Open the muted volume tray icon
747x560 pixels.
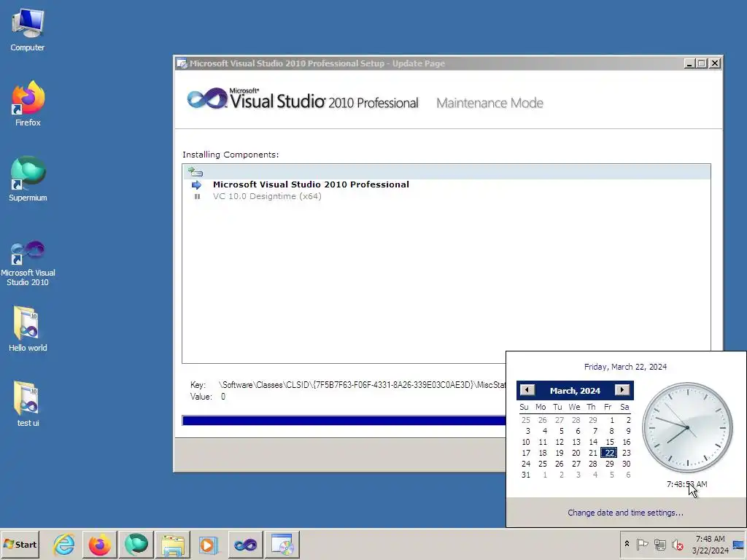[677, 544]
